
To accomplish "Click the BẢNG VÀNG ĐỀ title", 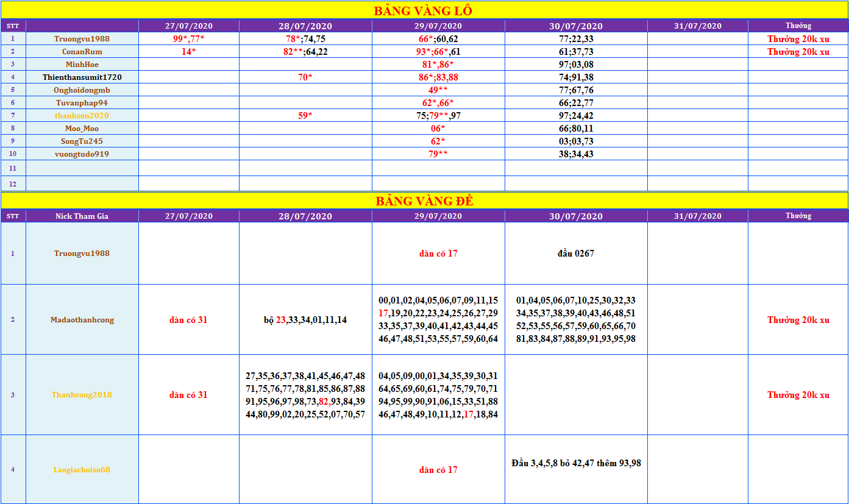I will (x=424, y=201).
